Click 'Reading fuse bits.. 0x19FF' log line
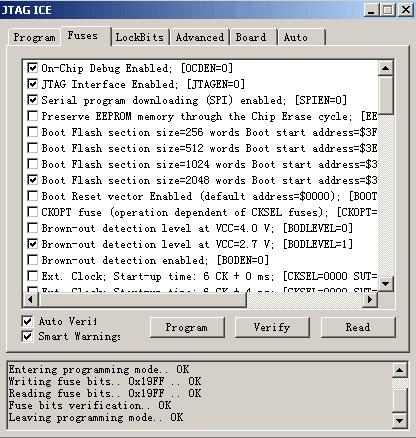416x438 pixels. coord(105,393)
